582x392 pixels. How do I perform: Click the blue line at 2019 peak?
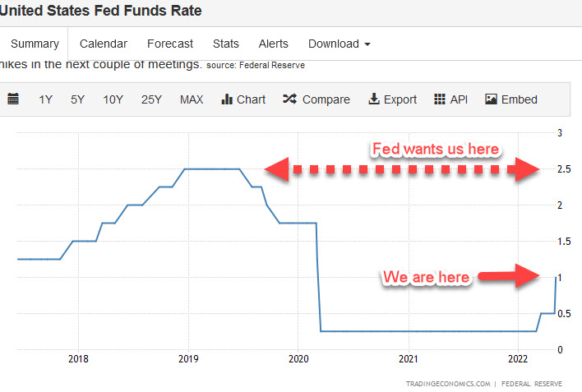(211, 168)
